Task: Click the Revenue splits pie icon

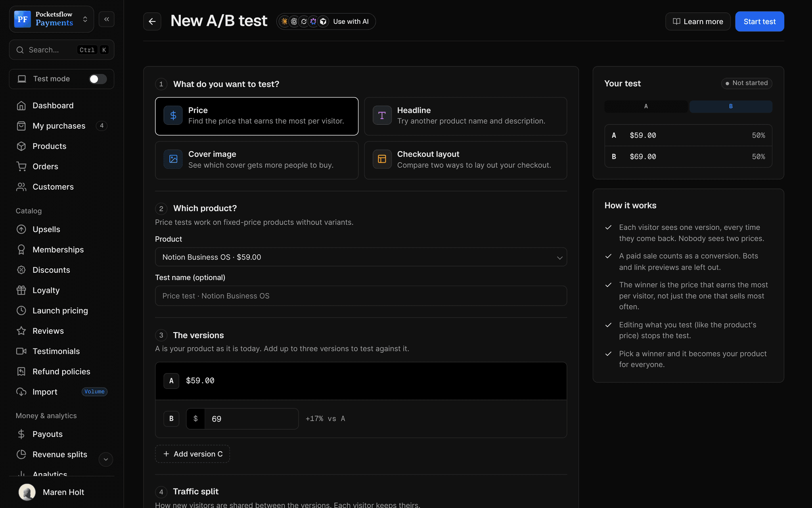Action: tap(21, 454)
